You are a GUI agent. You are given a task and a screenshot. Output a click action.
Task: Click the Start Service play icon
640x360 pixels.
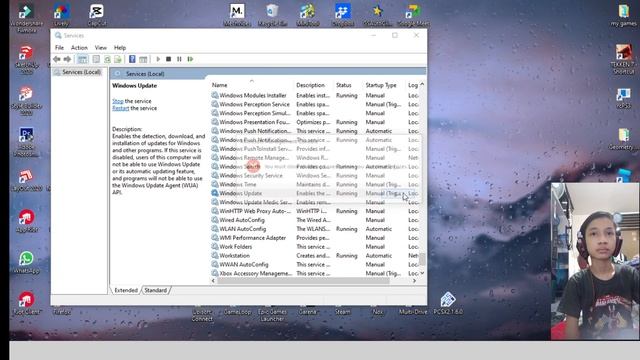[158, 59]
